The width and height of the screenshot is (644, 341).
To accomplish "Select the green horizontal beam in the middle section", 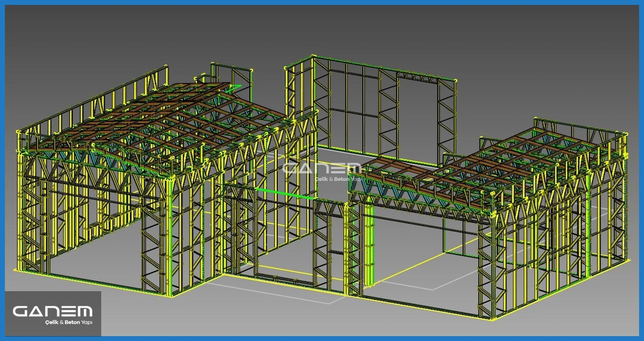I will [x=284, y=193].
